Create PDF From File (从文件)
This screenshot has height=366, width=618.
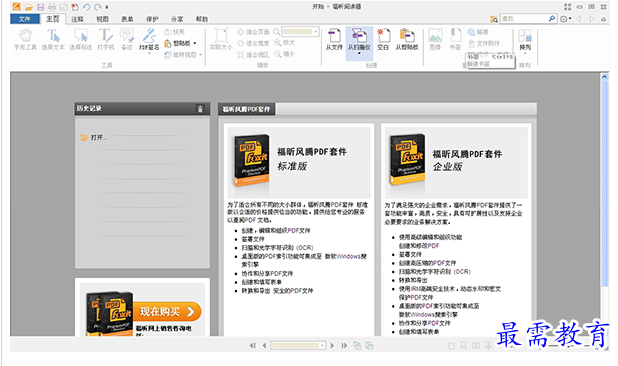click(334, 39)
